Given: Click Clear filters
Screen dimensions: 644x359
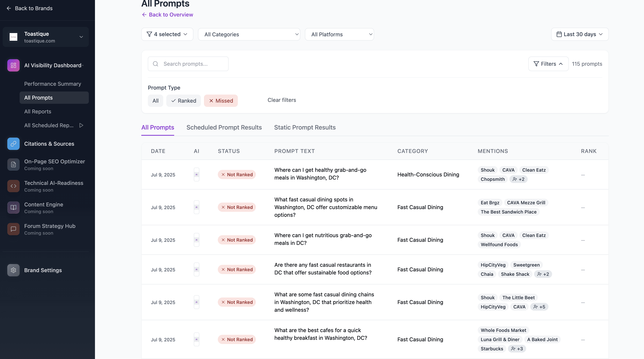Looking at the screenshot, I should 282,100.
